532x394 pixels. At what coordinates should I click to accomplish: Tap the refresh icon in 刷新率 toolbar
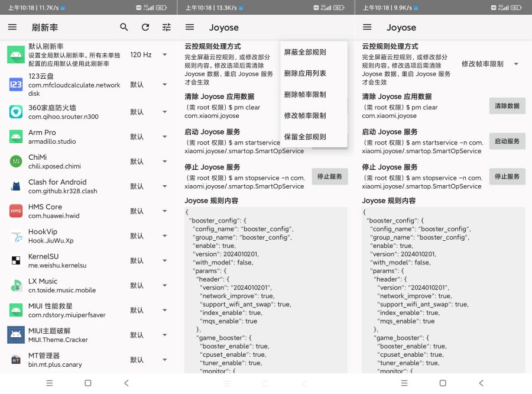coord(145,27)
